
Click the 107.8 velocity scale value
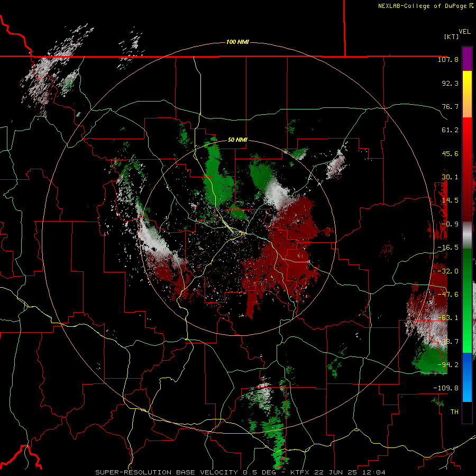tap(448, 59)
